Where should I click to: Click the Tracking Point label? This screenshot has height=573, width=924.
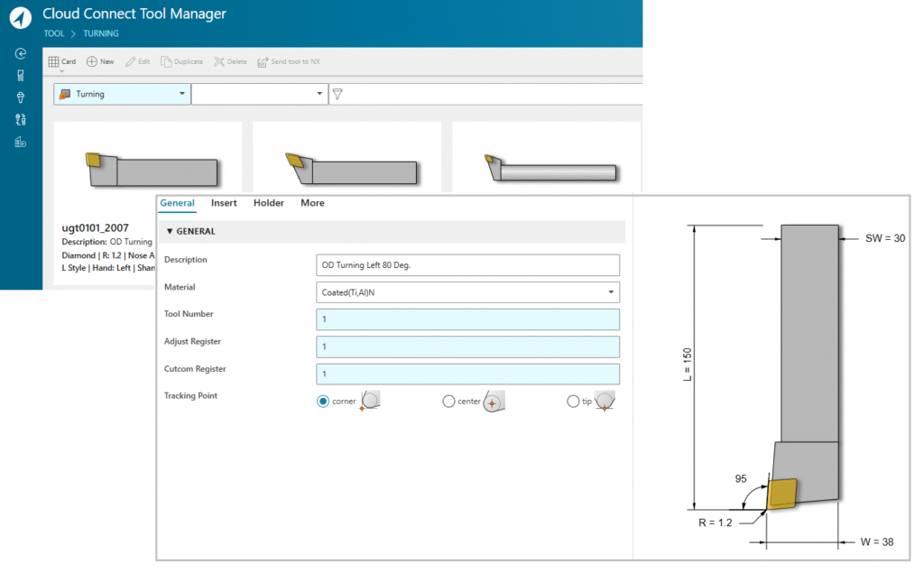191,395
